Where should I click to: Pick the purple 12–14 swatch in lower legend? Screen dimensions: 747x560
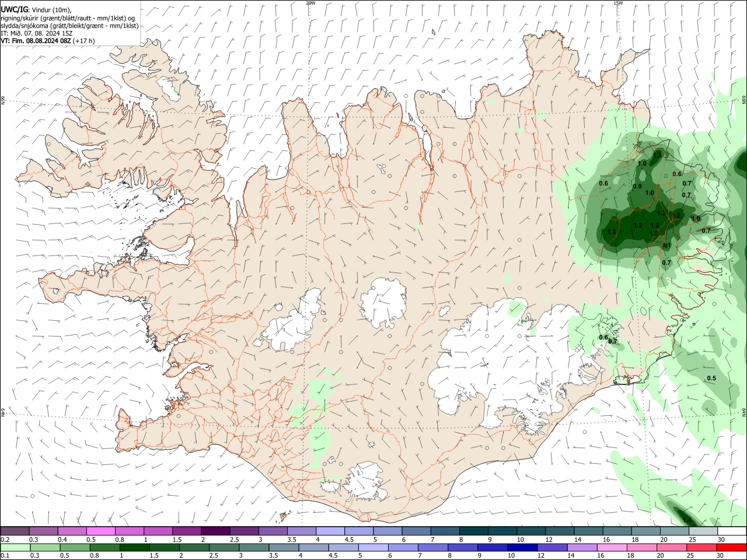551,547
